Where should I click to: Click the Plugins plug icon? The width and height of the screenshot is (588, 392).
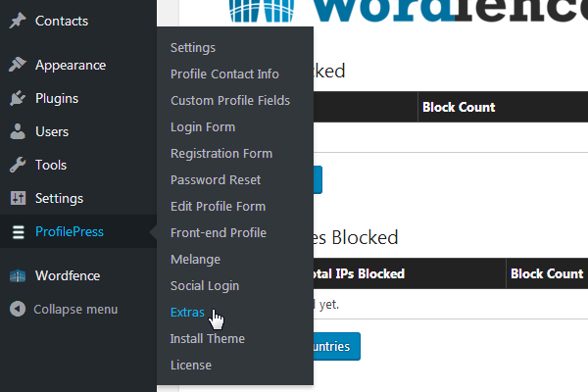tap(18, 98)
